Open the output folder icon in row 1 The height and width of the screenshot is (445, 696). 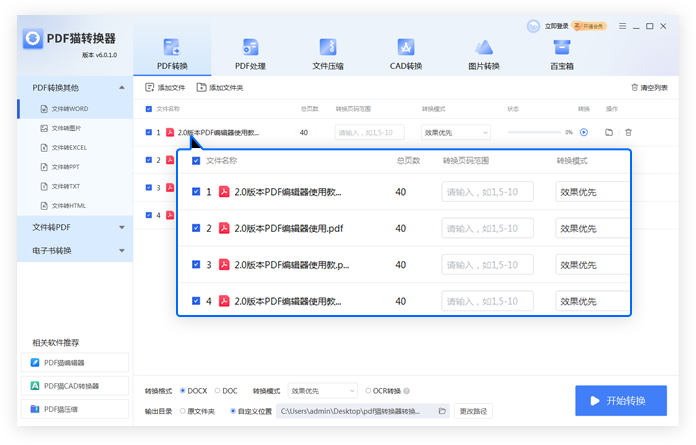click(609, 132)
